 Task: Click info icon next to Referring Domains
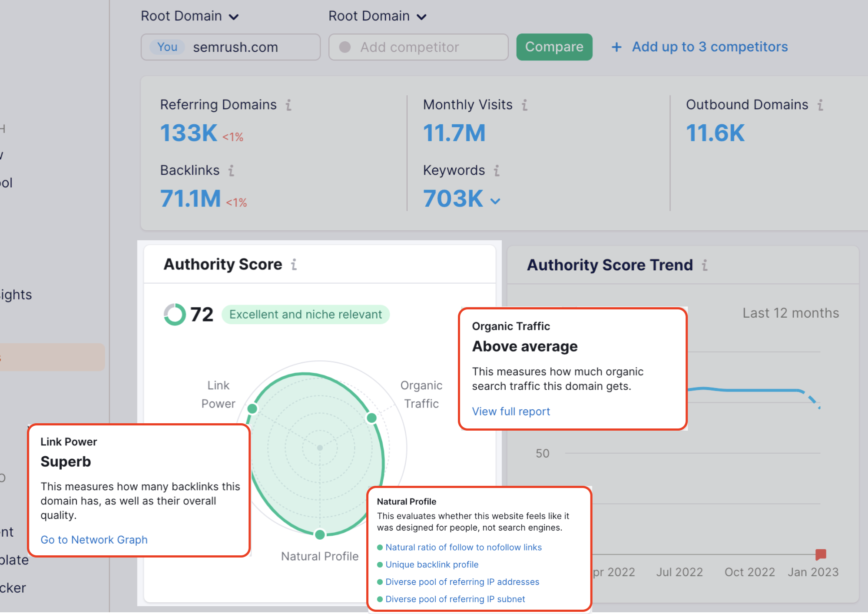tap(288, 105)
